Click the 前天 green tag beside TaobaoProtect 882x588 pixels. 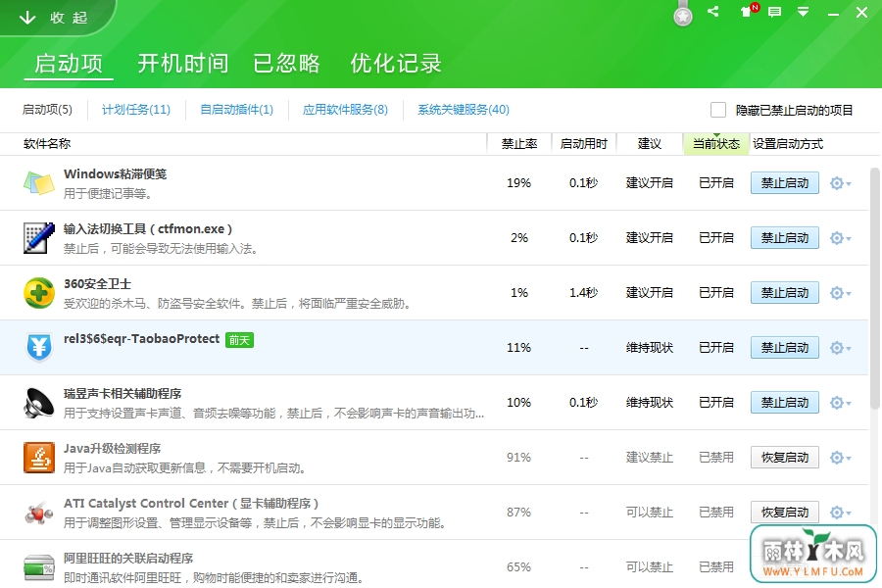click(239, 340)
